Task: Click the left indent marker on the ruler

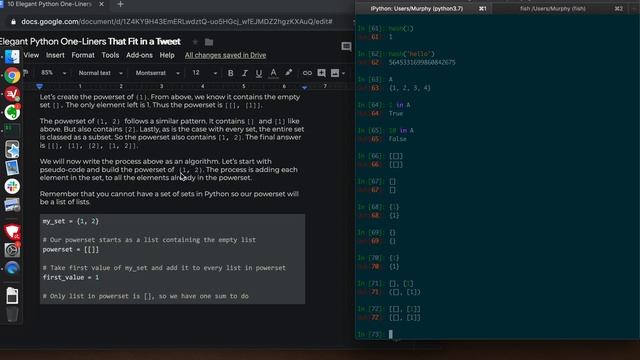Action: click(x=40, y=86)
